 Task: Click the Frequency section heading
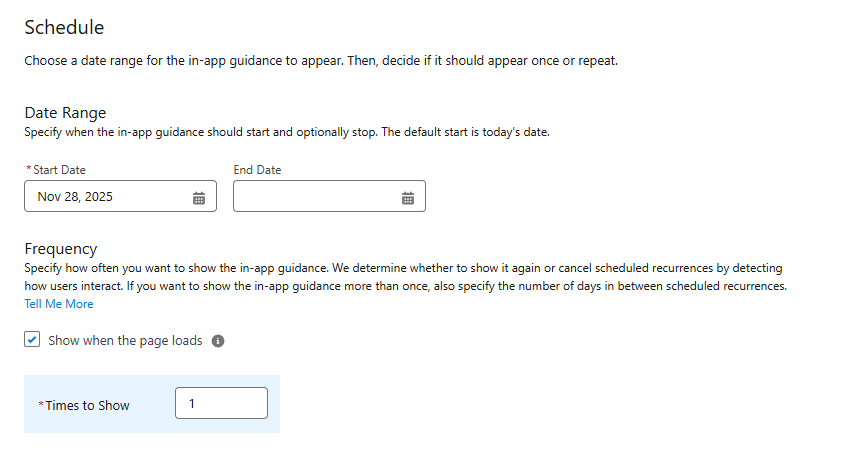click(61, 249)
